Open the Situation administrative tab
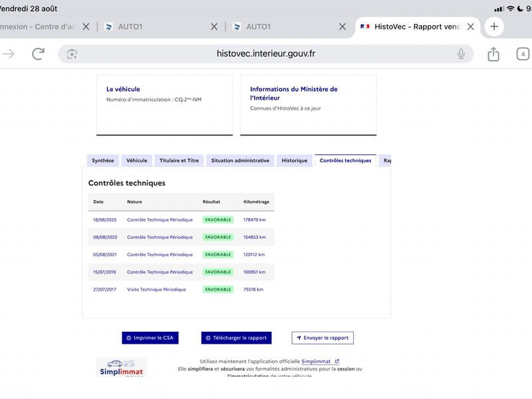Image resolution: width=532 pixels, height=399 pixels. [x=240, y=160]
